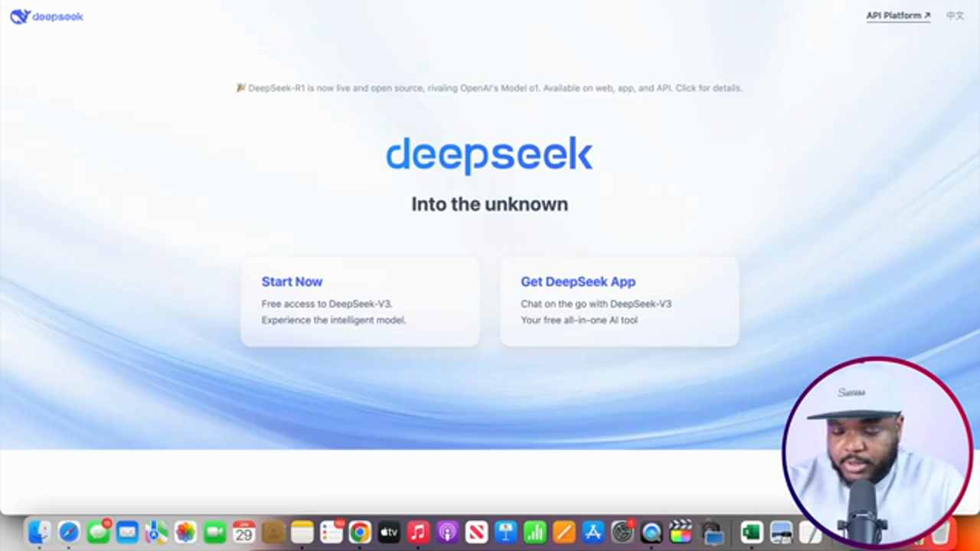Launch Safari from the dock

pyautogui.click(x=69, y=532)
